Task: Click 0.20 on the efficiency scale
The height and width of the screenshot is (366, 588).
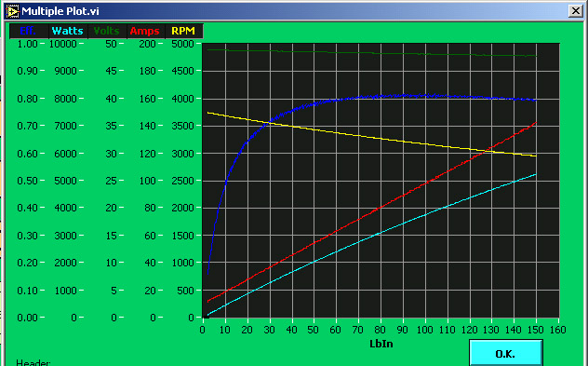Action: point(27,263)
